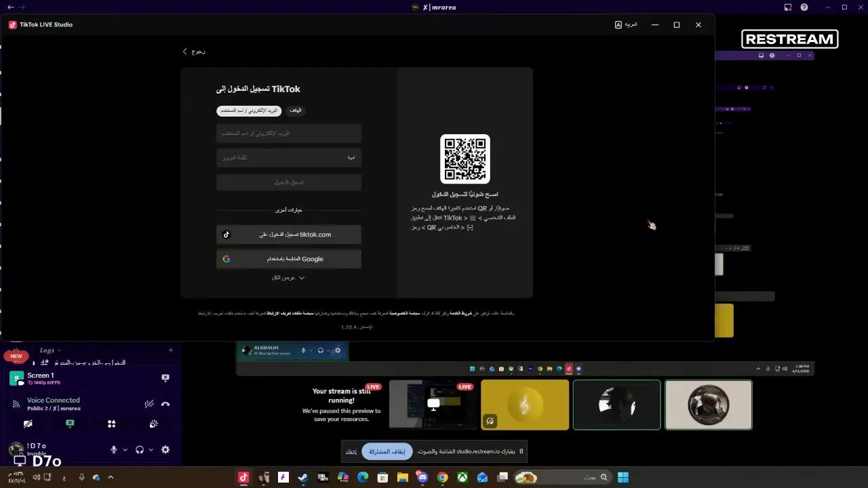This screenshot has width=868, height=488.
Task: Toggle Discord noise suppression icon
Action: click(x=149, y=404)
